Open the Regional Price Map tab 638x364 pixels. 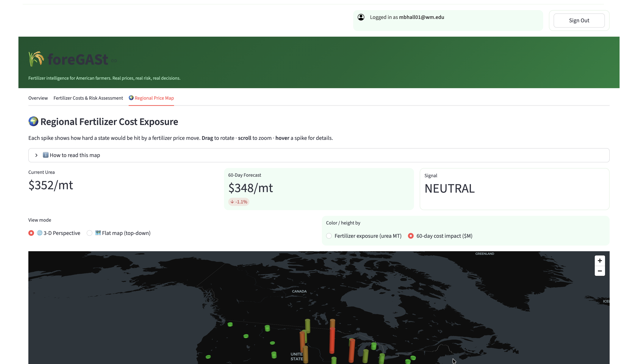point(151,98)
